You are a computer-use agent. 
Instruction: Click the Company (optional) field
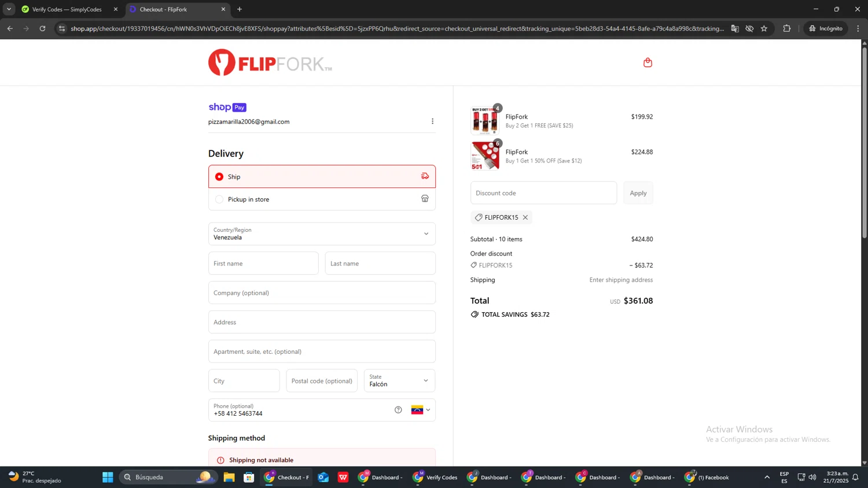322,293
